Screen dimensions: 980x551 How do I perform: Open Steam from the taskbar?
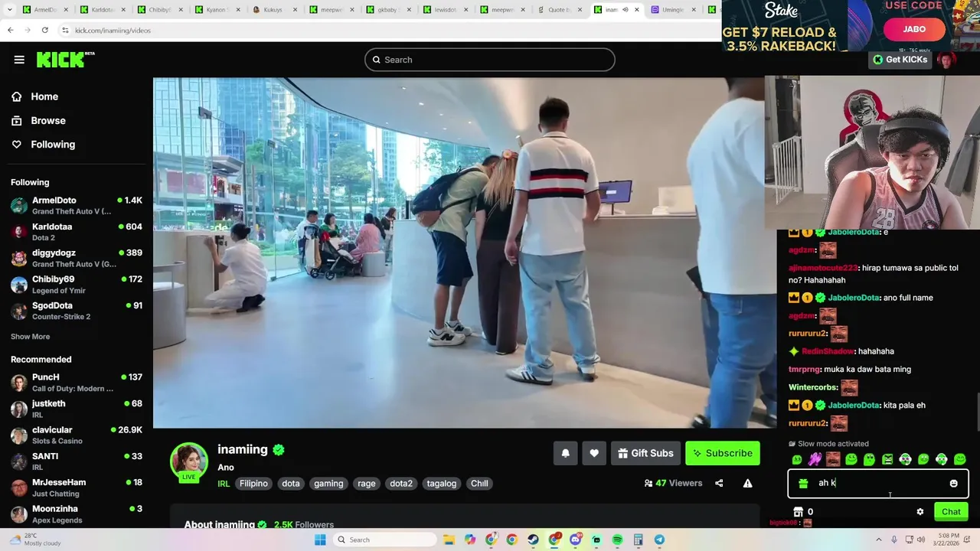pyautogui.click(x=533, y=540)
